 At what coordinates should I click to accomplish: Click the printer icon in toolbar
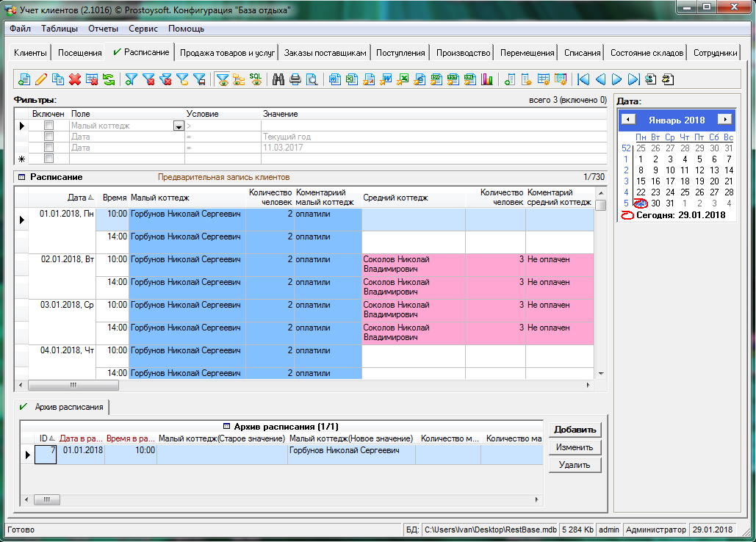pos(295,79)
